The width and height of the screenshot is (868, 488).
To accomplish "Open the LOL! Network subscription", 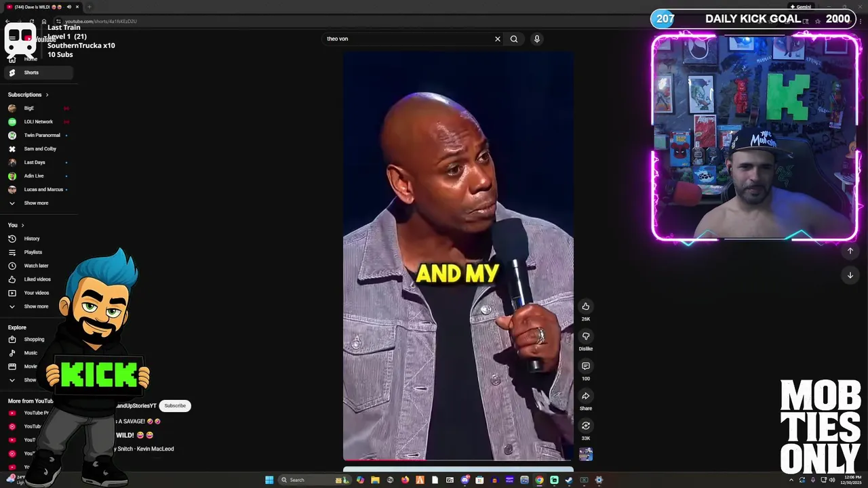I will tap(39, 122).
